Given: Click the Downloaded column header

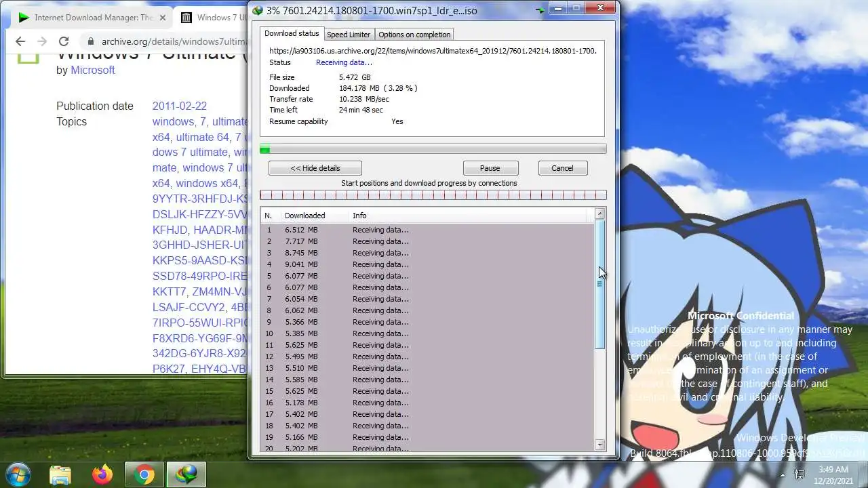Looking at the screenshot, I should pyautogui.click(x=315, y=216).
